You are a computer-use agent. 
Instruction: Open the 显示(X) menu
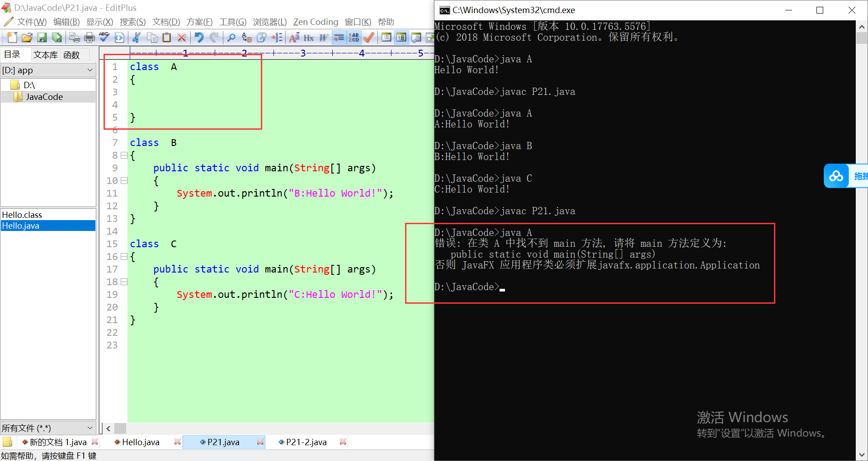(99, 22)
